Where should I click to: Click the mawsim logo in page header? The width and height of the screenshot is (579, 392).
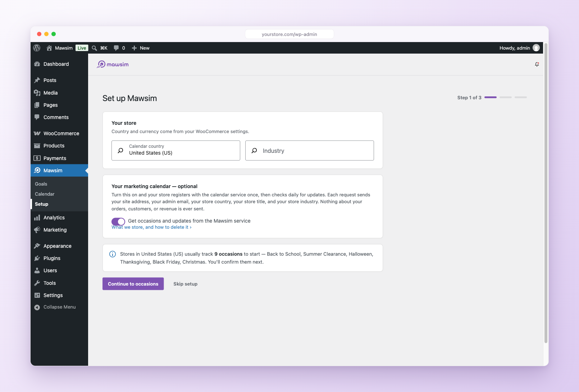[113, 64]
